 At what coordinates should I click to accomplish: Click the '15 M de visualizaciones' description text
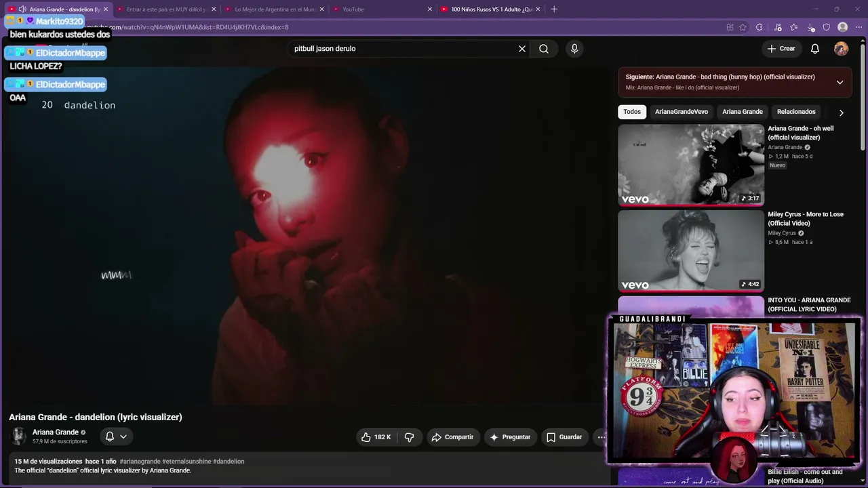click(x=49, y=462)
